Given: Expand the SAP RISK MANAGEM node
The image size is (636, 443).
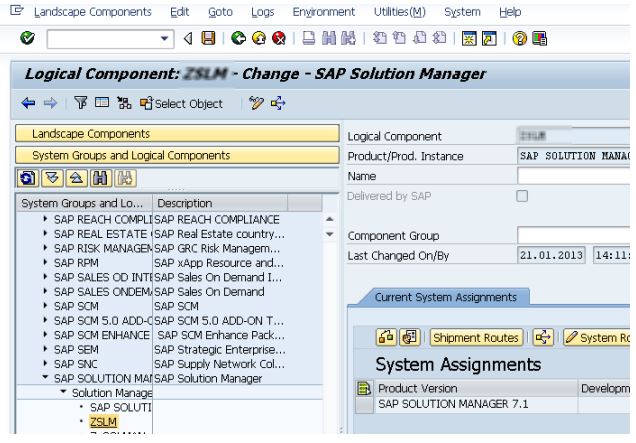Looking at the screenshot, I should coord(45,248).
